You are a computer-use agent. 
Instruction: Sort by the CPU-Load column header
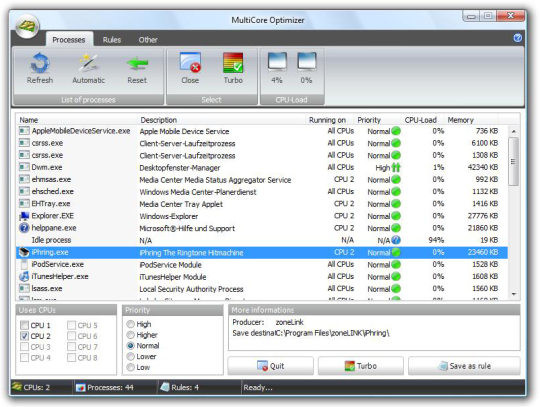423,120
